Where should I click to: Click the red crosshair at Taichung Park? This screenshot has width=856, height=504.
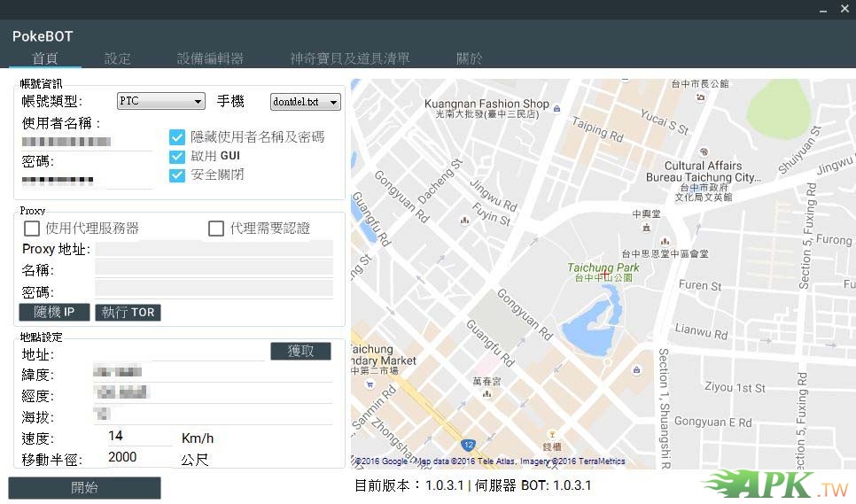coord(605,272)
